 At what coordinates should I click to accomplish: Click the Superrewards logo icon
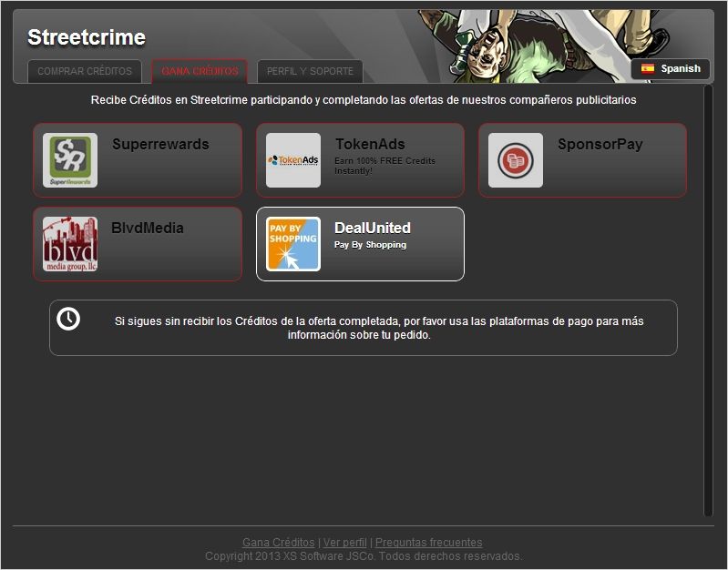tap(70, 160)
